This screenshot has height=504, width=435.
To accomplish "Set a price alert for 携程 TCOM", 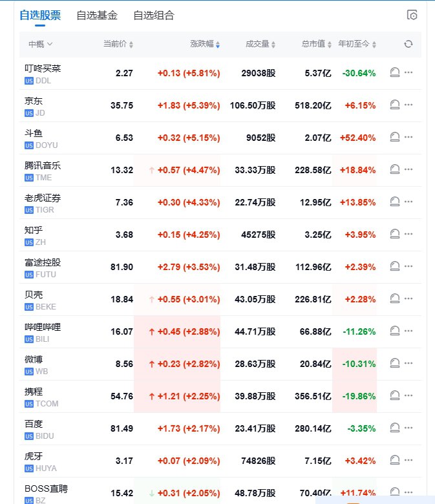I will tap(395, 395).
